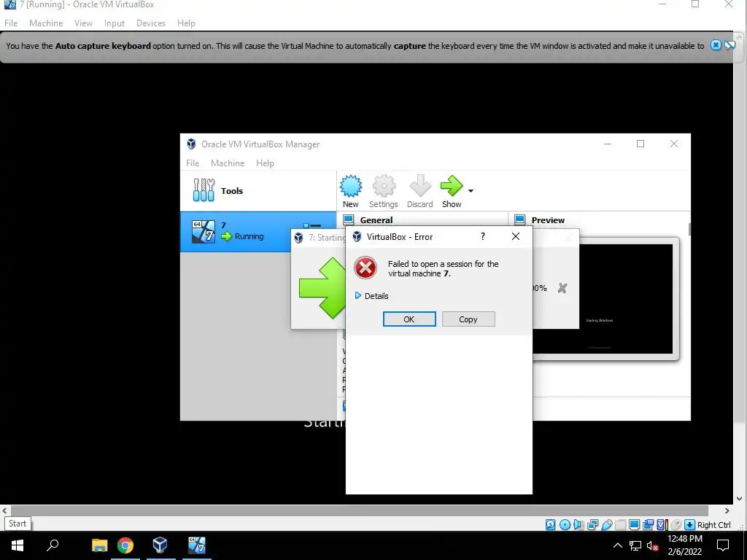Screen dimensions: 747x560
Task: Select Tools in VirtualBox Manager sidebar
Action: 258,190
